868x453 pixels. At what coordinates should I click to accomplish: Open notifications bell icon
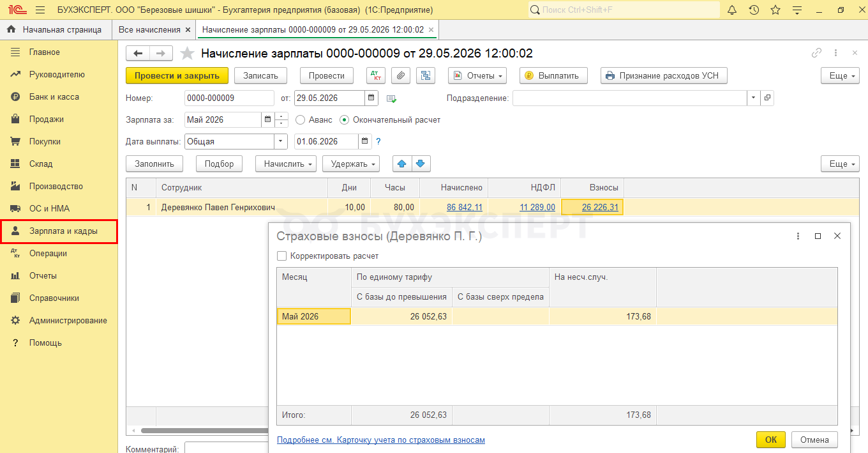(732, 10)
